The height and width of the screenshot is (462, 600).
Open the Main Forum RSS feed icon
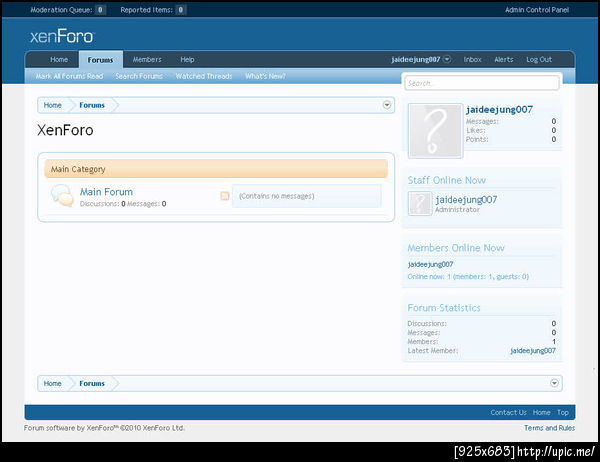(225, 196)
